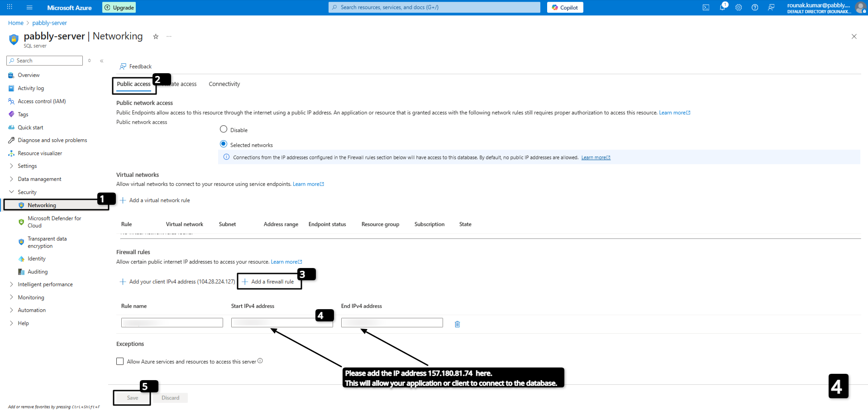
Task: Collapse the sidebar with double-chevron icon
Action: tap(102, 61)
